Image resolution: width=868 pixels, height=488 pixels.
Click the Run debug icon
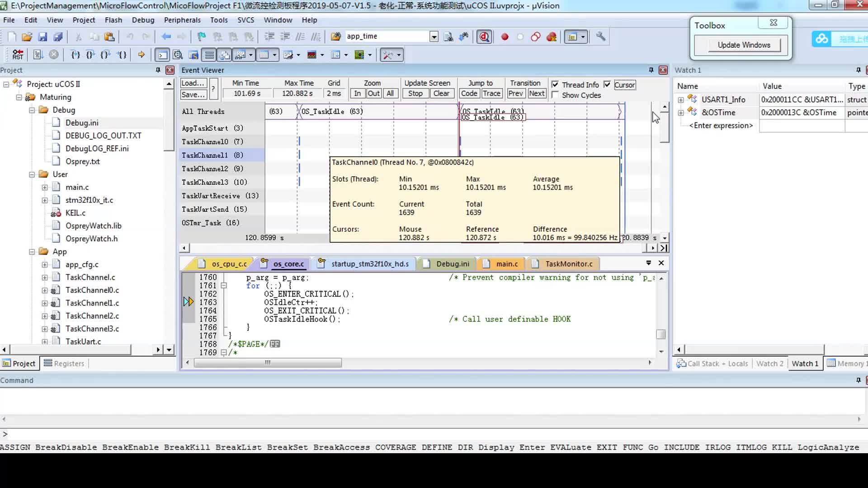click(38, 55)
